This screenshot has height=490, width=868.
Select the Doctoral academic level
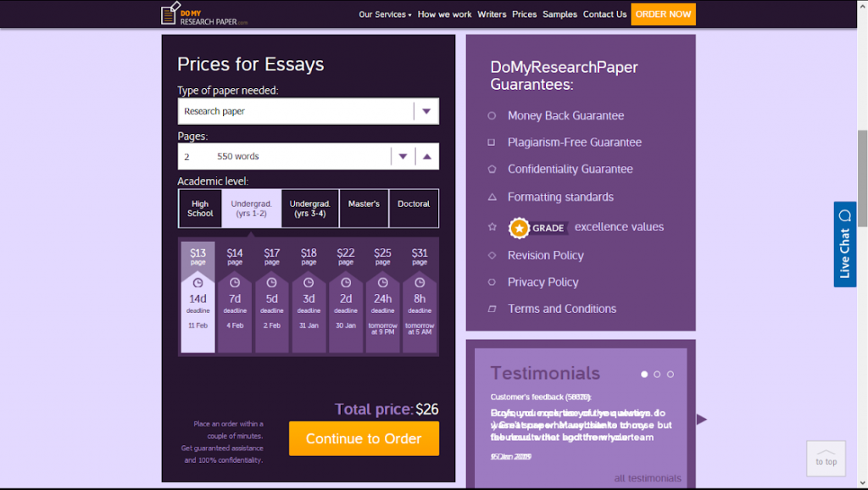pyautogui.click(x=414, y=209)
